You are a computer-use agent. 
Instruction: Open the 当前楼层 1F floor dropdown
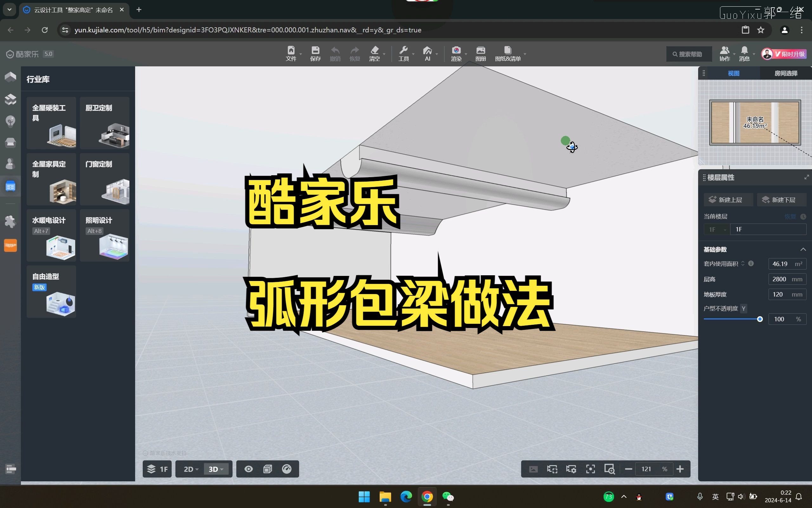[x=717, y=230]
